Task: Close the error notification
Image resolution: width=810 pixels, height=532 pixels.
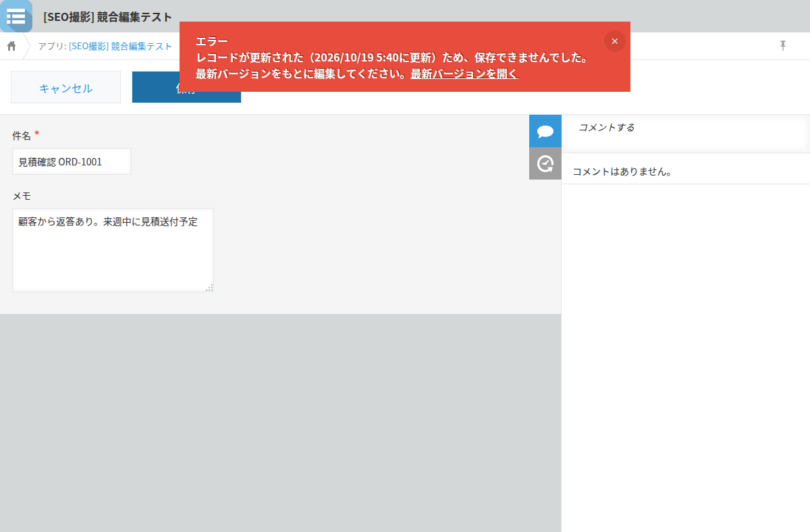Action: point(614,41)
